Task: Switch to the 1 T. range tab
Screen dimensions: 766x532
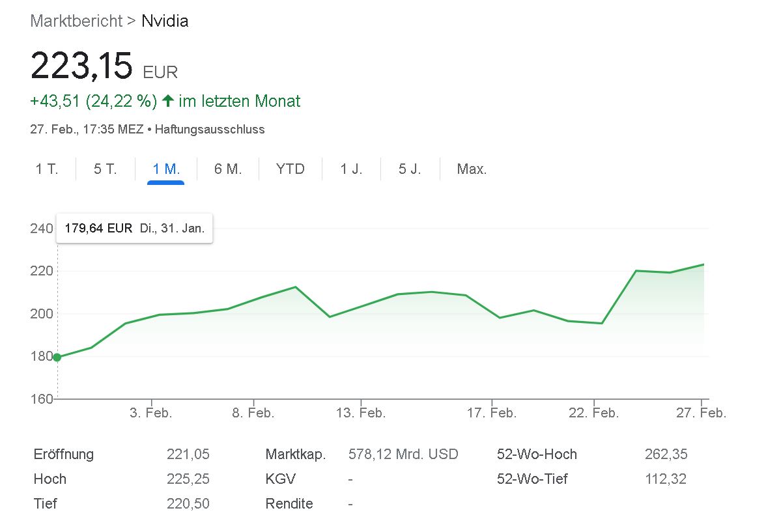Action: pyautogui.click(x=47, y=169)
